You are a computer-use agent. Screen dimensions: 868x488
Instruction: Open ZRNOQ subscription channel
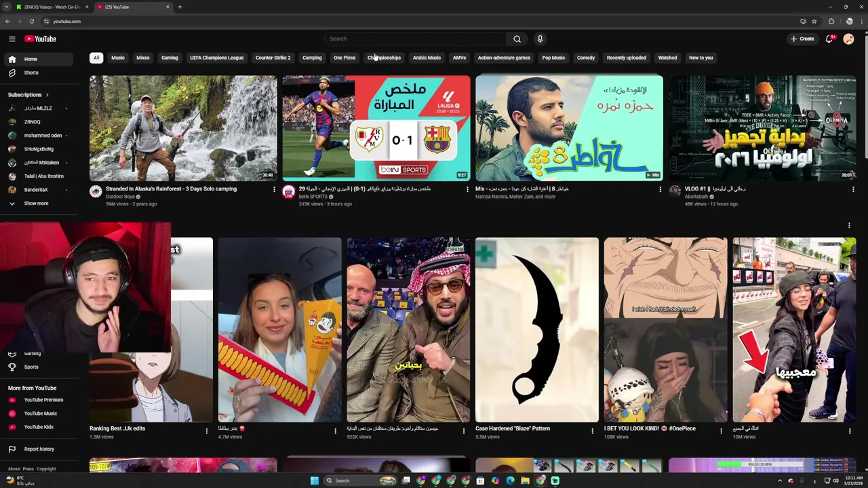(x=37, y=122)
